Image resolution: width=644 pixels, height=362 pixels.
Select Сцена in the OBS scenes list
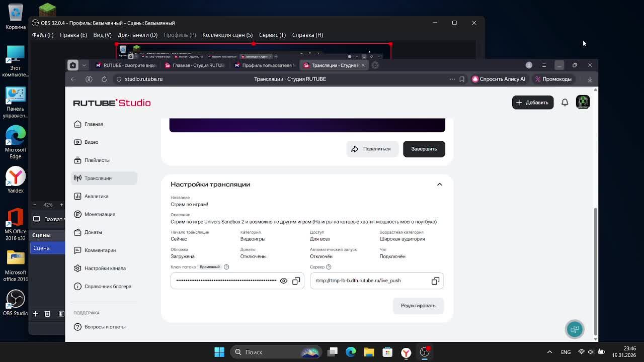[x=48, y=248]
